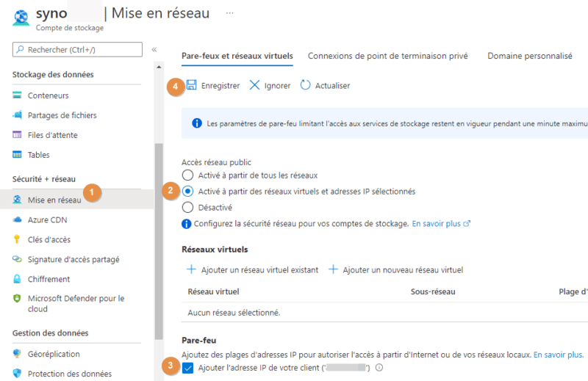Click the Ignorer X icon

[254, 85]
